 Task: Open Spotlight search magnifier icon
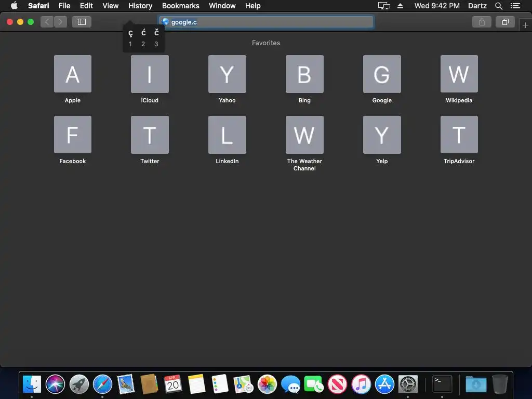point(498,6)
